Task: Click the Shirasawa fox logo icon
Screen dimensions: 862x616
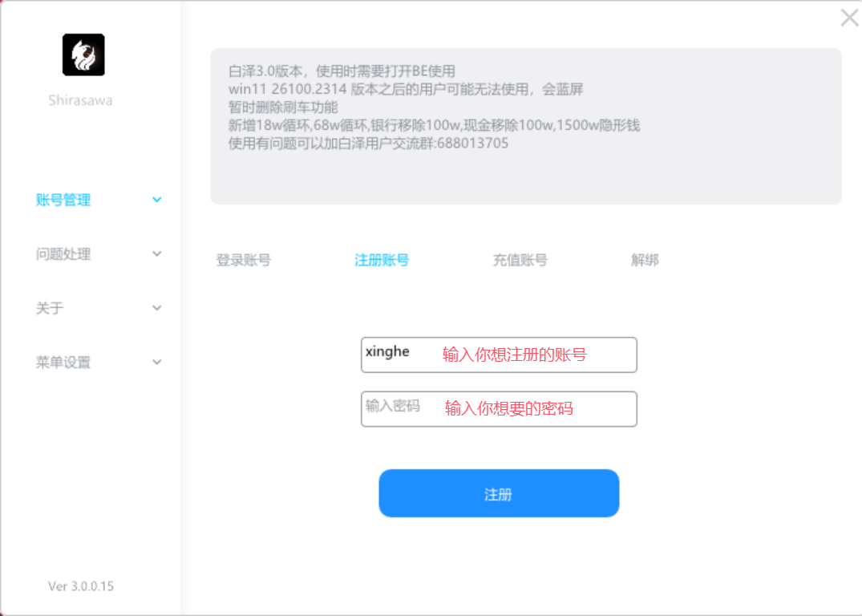Action: pyautogui.click(x=83, y=55)
